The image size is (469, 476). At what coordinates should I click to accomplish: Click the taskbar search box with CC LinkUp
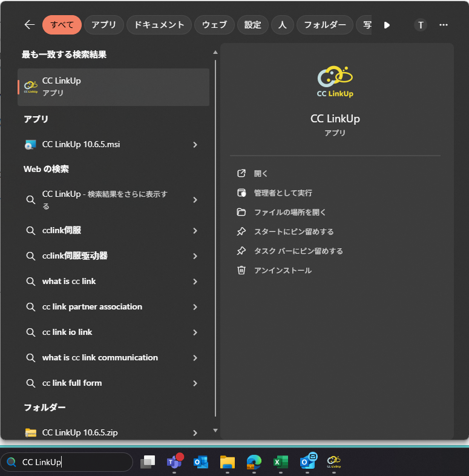[x=73, y=462]
